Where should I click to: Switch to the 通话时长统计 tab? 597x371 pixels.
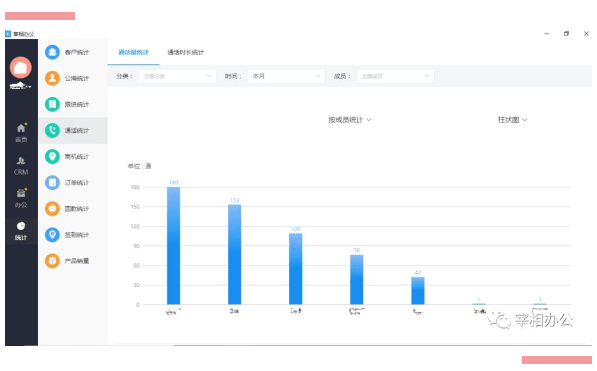point(185,52)
